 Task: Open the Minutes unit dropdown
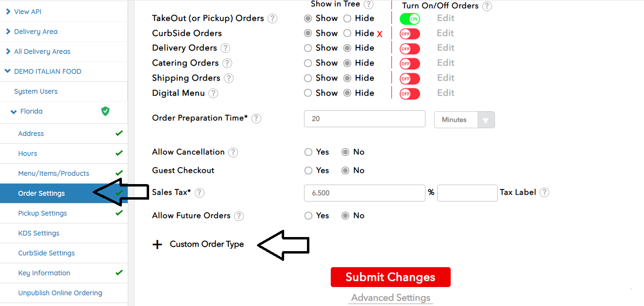464,119
